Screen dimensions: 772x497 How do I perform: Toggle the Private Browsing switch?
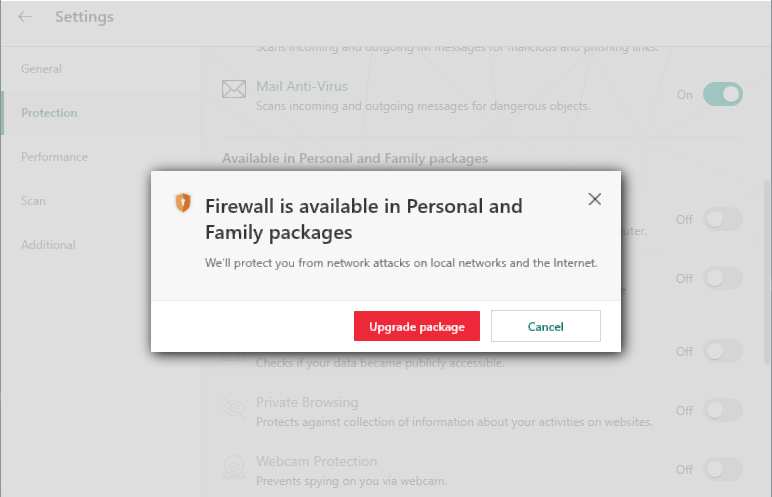722,410
